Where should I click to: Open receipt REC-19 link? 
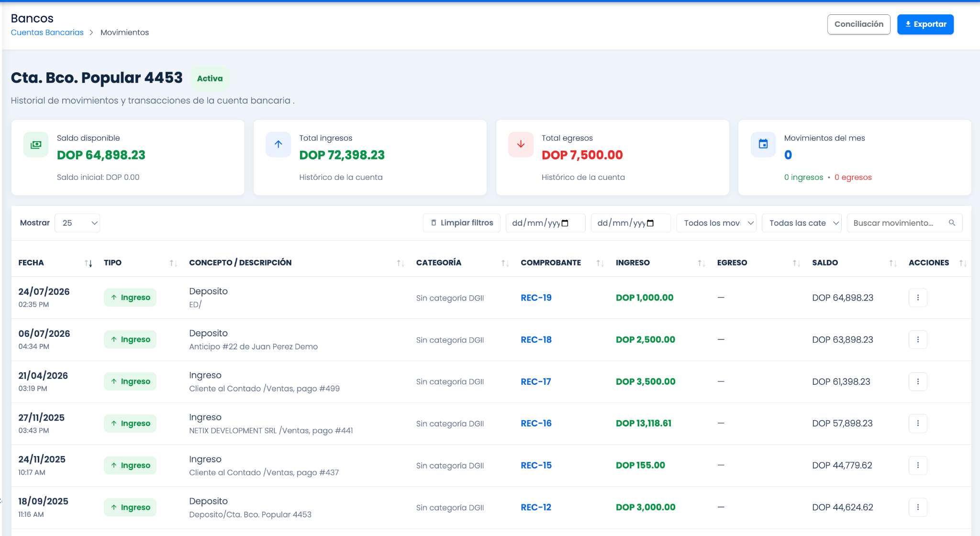point(536,298)
